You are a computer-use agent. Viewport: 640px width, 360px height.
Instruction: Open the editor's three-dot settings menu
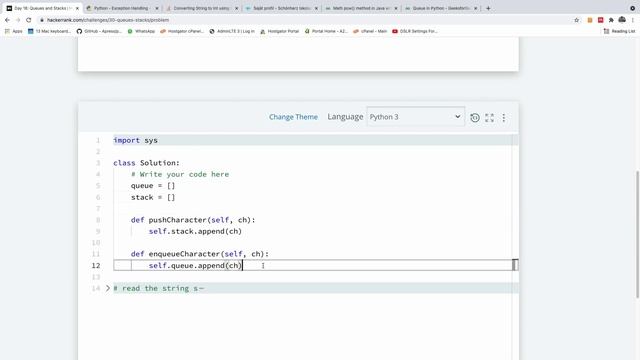(x=504, y=118)
